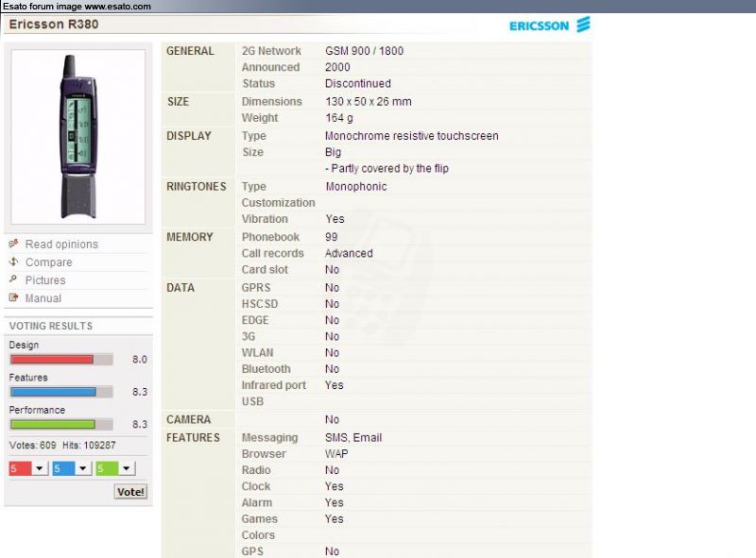756x558 pixels.
Task: Click the Vote! button
Action: [x=130, y=492]
